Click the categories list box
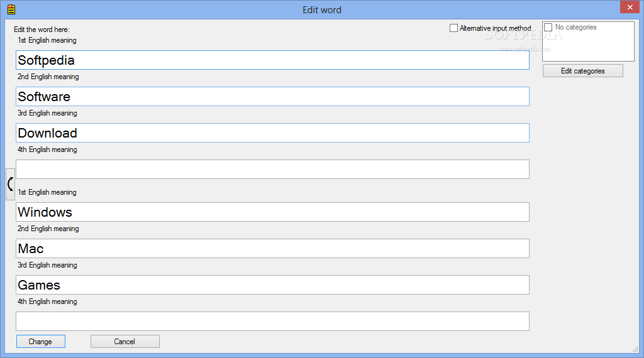This screenshot has width=644, height=358. (x=588, y=41)
